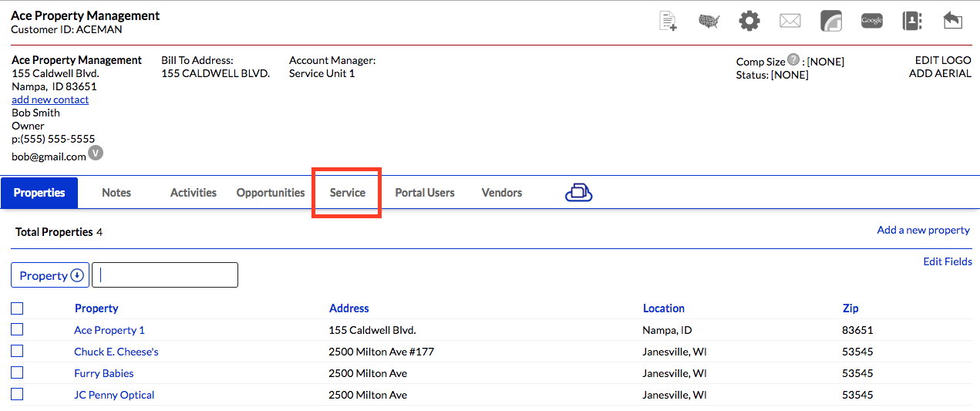Image resolution: width=980 pixels, height=411 pixels.
Task: Toggle the select-all checkbox in header
Action: (17, 308)
